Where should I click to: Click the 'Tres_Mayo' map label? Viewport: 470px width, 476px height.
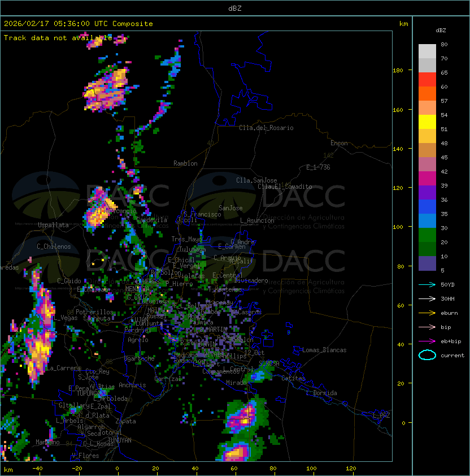pos(186,239)
